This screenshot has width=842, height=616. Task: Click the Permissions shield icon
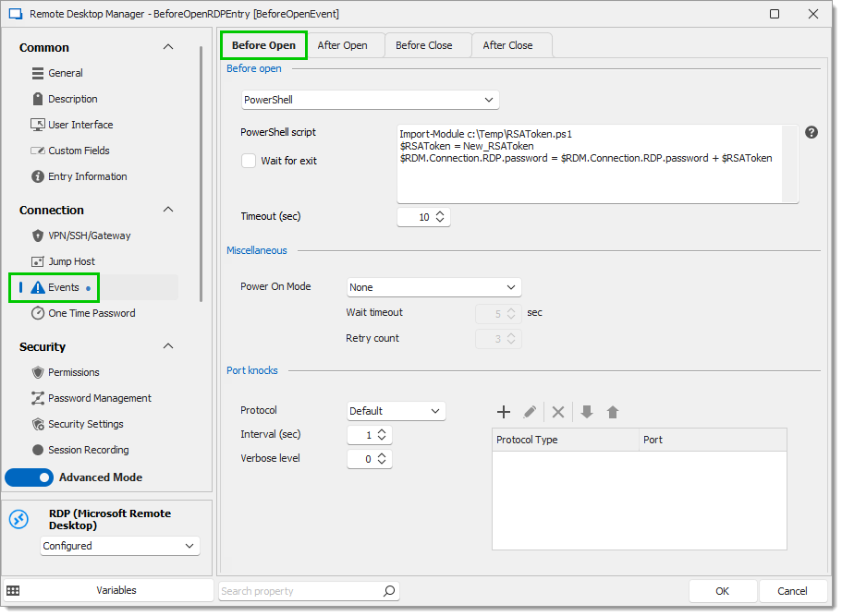tap(38, 372)
